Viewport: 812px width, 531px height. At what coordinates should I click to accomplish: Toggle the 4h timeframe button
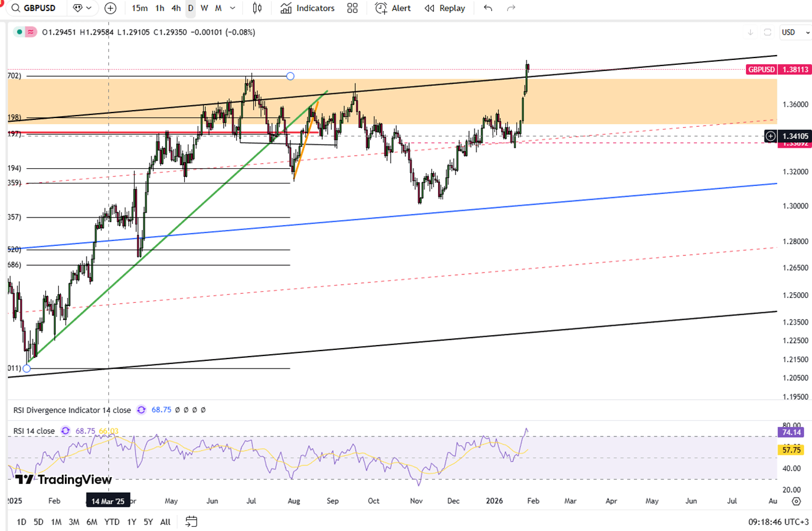pos(176,8)
